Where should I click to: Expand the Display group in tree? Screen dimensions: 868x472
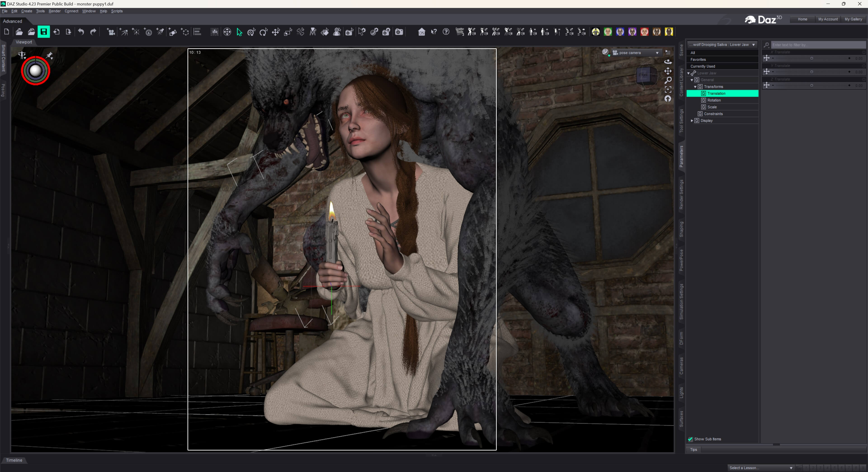tap(692, 121)
